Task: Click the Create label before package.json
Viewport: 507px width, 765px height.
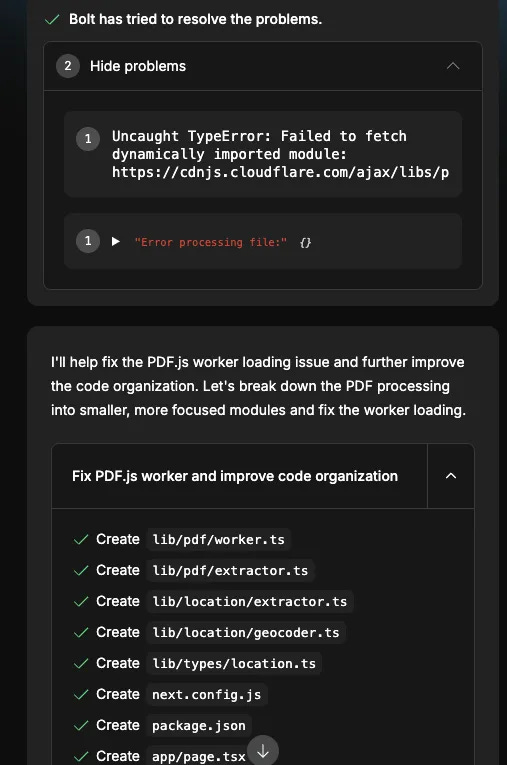Action: pyautogui.click(x=118, y=725)
